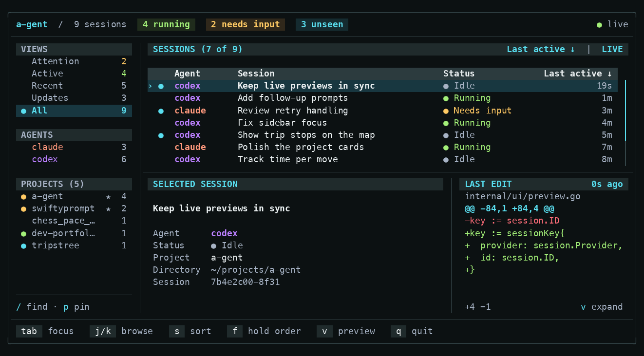Click the s sort shortcut
The width and height of the screenshot is (644, 356).
[190, 331]
